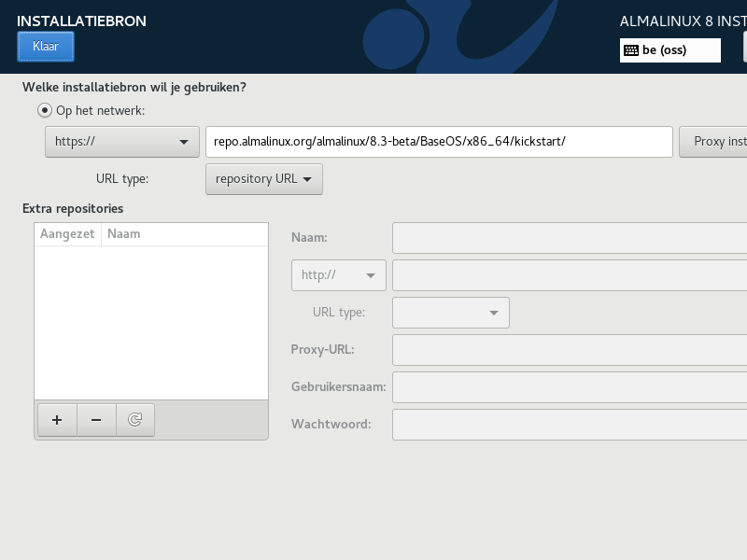747x560 pixels.
Task: Click the Proxy-URL input field
Action: [x=570, y=350]
